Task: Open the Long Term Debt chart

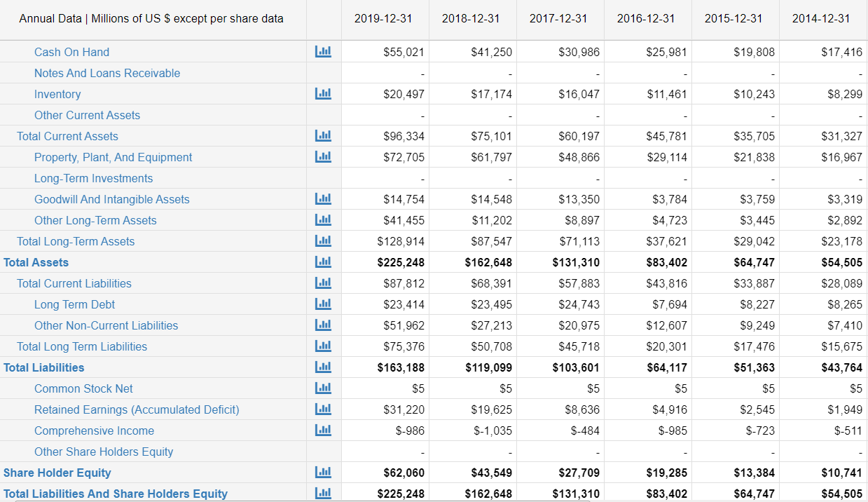Action: (323, 304)
